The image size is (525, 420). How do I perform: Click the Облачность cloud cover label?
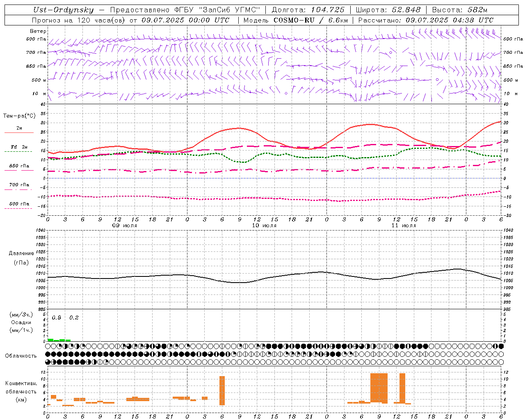21,356
